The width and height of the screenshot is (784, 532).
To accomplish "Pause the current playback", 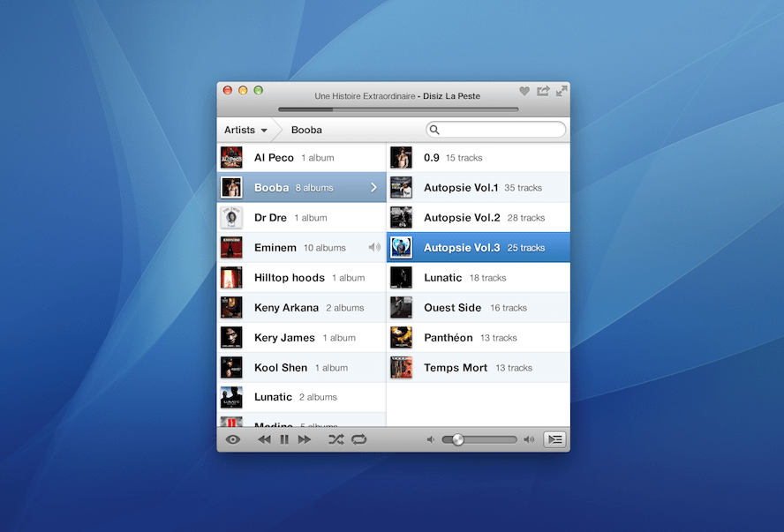I will pos(284,439).
